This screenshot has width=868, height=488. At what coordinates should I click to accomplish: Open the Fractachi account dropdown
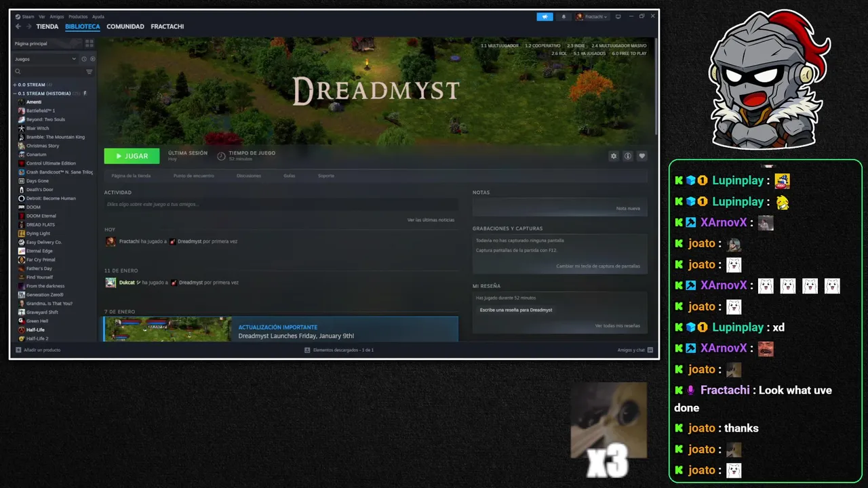point(592,16)
